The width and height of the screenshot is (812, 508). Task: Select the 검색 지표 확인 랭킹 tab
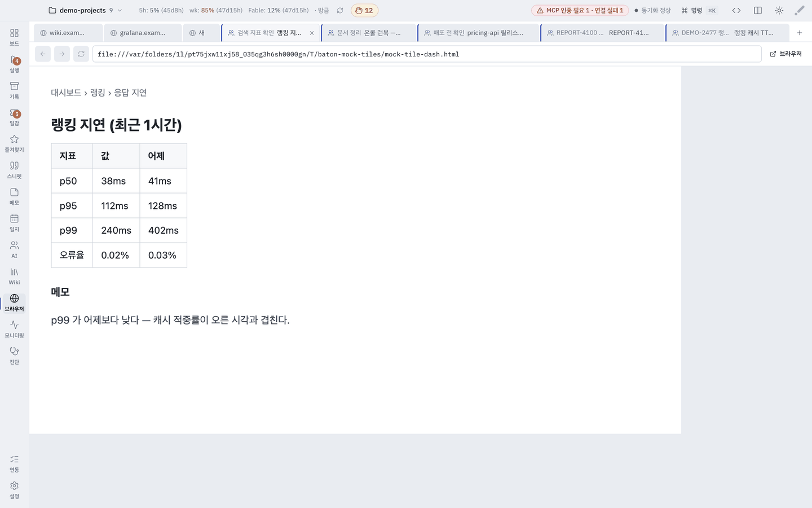tap(271, 33)
